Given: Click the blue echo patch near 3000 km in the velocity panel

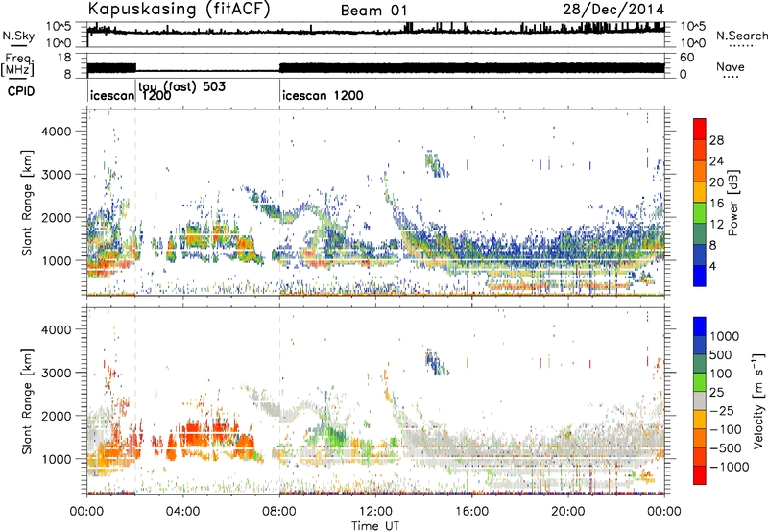Looking at the screenshot, I should click(436, 363).
